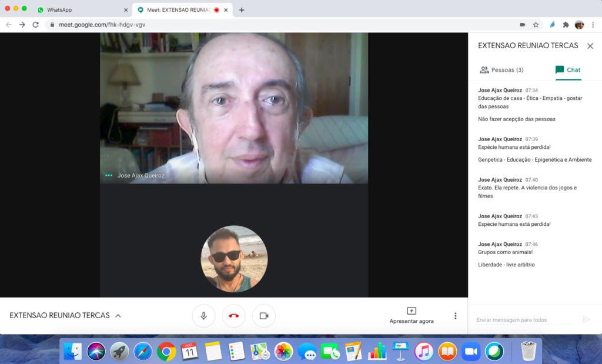Open Safari from the Dock
602x364 pixels.
pyautogui.click(x=143, y=351)
